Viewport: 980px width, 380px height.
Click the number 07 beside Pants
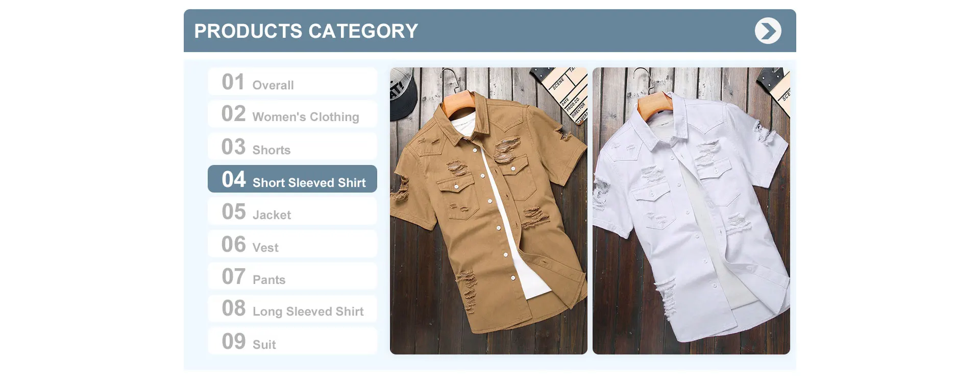(234, 276)
